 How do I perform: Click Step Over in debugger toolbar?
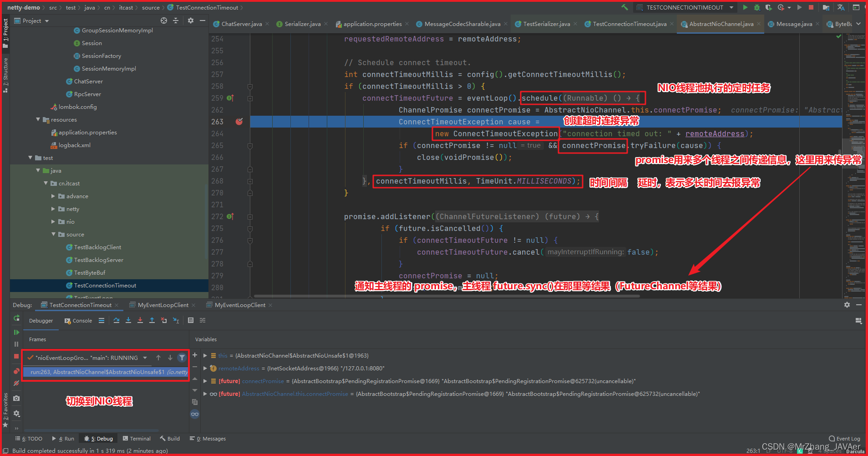[x=117, y=320]
